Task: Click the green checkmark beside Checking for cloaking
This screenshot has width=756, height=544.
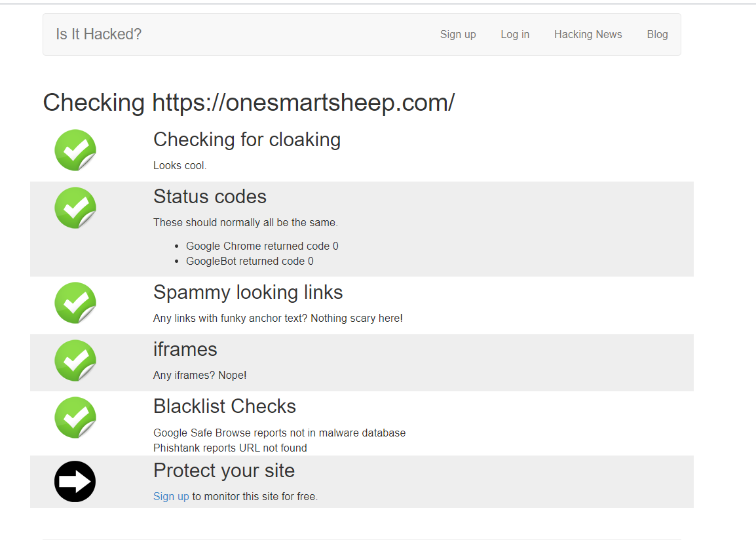Action: click(x=75, y=150)
